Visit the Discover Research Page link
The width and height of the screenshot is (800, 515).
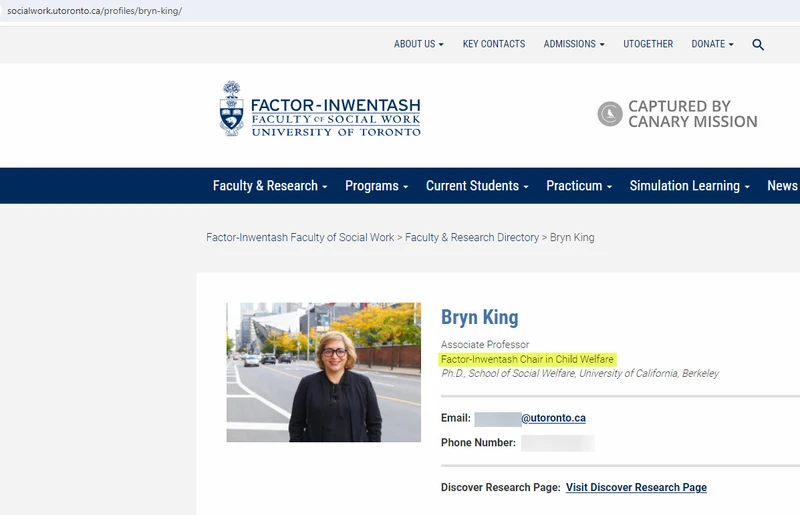pyautogui.click(x=636, y=488)
